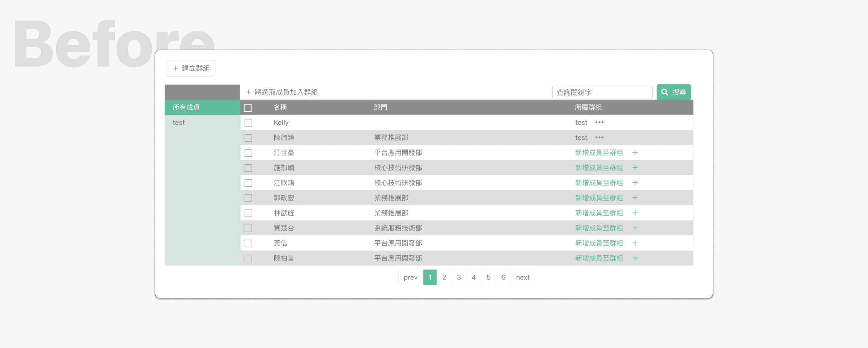Toggle the select-all checkbox in header
The image size is (868, 348).
pyautogui.click(x=248, y=108)
